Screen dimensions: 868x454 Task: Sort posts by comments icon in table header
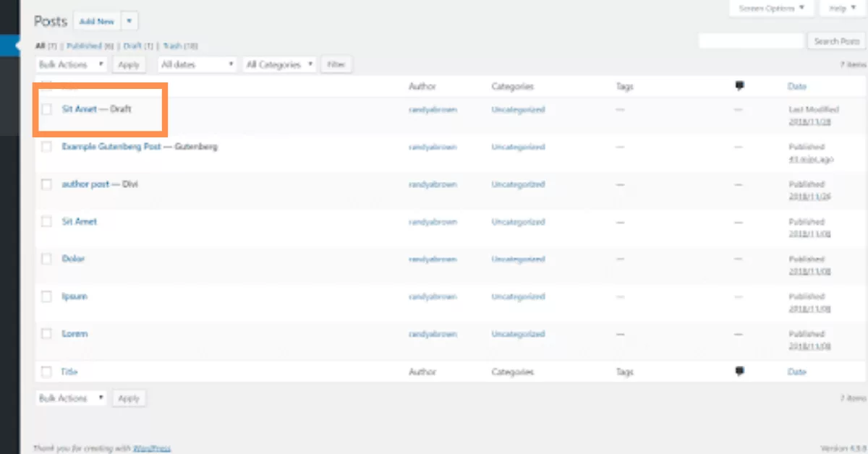pos(739,86)
